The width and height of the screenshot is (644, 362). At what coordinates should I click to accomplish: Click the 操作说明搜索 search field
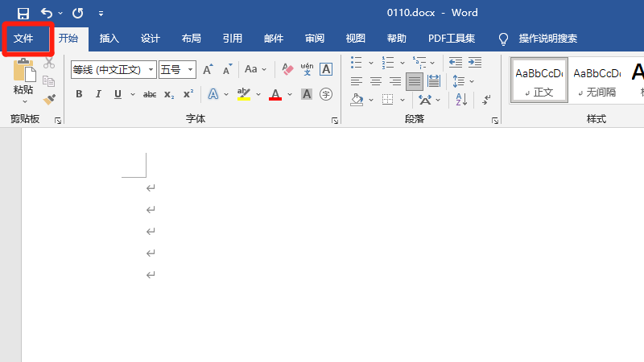click(547, 39)
